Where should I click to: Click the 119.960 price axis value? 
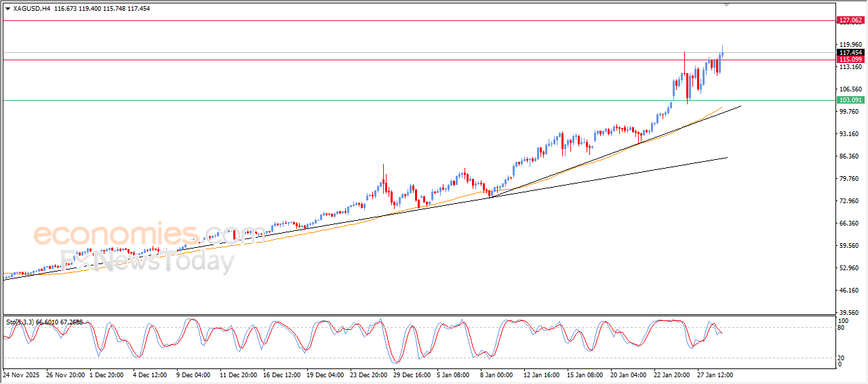850,45
